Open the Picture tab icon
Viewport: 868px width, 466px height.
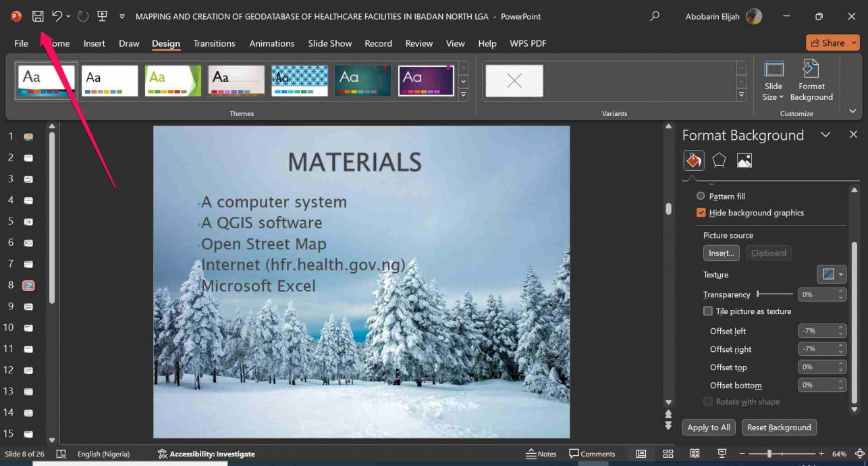coord(744,161)
